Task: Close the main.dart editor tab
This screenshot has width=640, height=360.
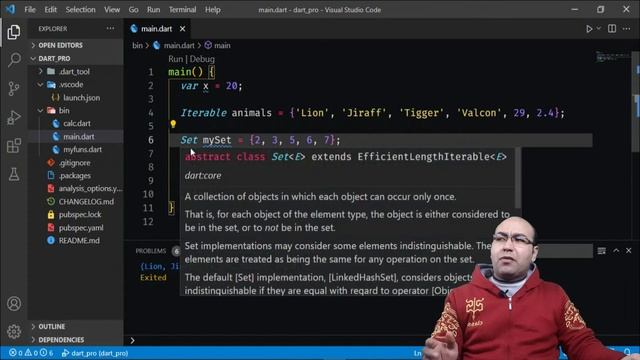Action: pos(182,29)
